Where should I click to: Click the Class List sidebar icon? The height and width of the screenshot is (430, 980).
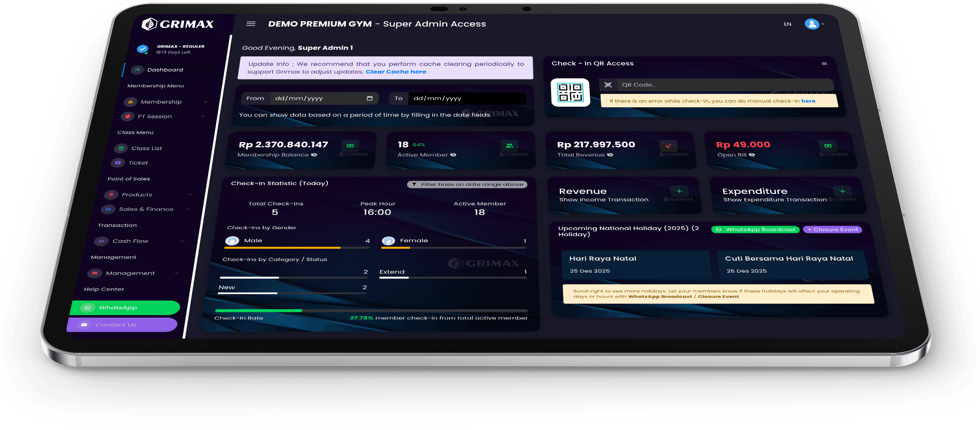click(121, 148)
